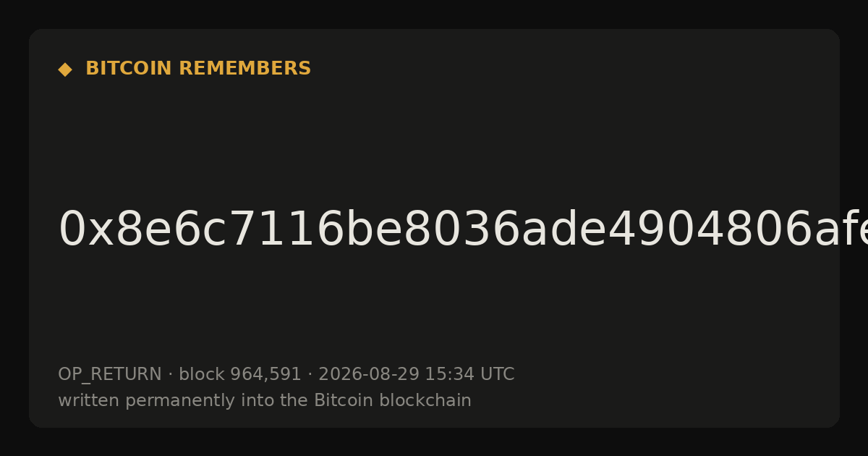Click the separator dot after OP_RETURN

pyautogui.click(x=170, y=375)
